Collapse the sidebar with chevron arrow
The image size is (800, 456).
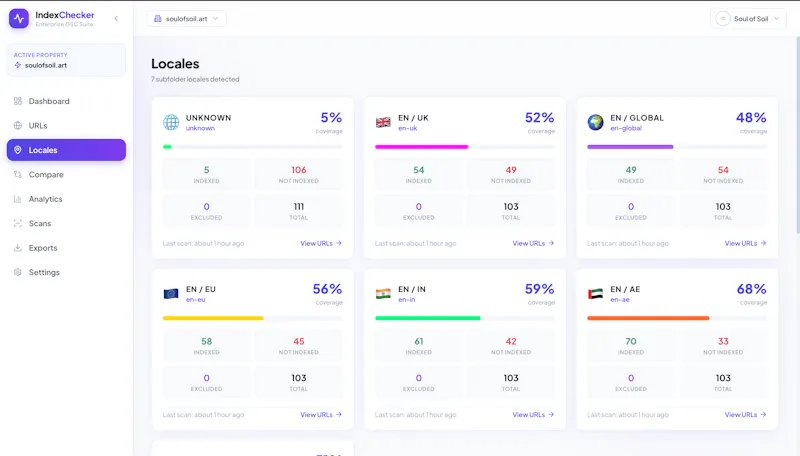116,19
